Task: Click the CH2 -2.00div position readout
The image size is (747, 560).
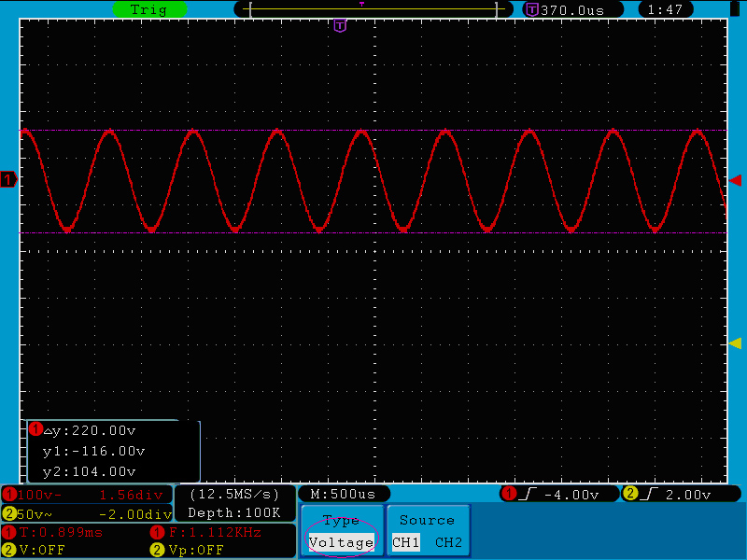Action: 135,514
